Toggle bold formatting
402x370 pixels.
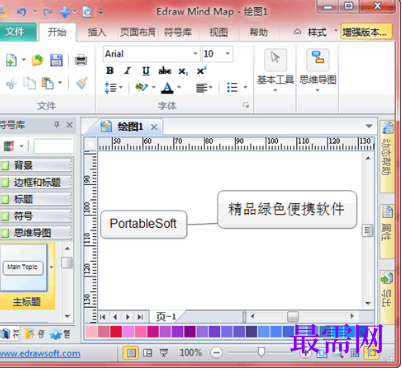[110, 71]
